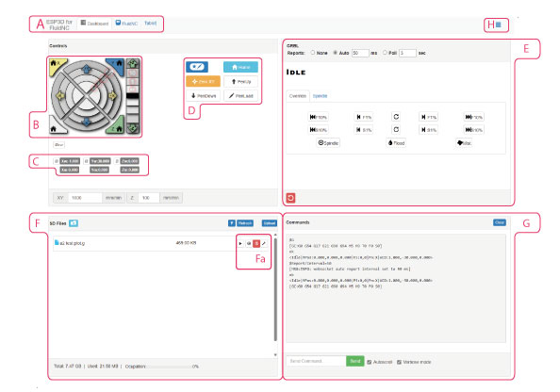Click the PenUp macro button

pos(240,81)
